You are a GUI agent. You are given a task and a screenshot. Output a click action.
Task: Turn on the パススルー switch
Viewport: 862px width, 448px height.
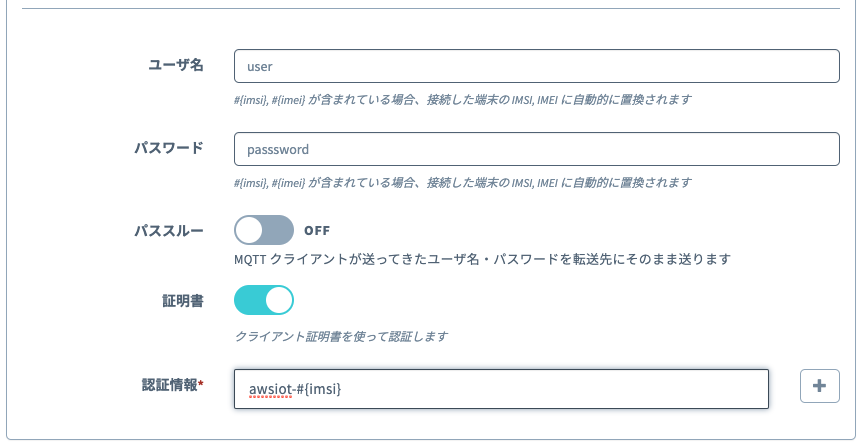pos(264,230)
